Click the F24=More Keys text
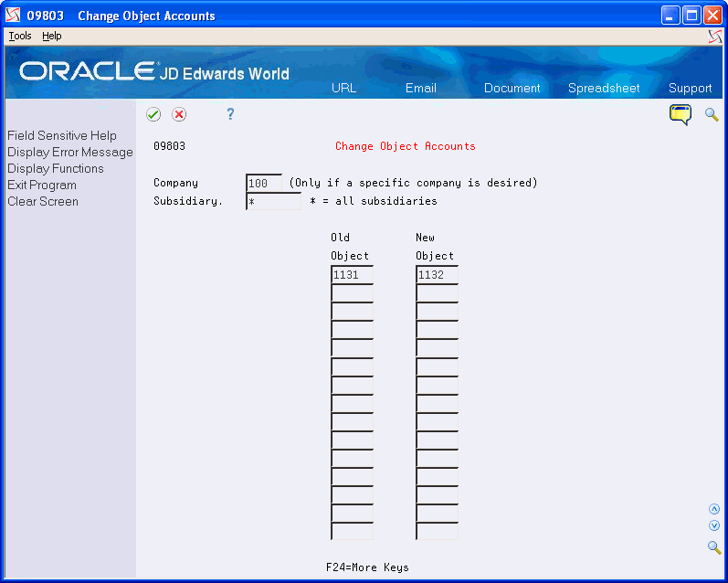 click(x=367, y=567)
